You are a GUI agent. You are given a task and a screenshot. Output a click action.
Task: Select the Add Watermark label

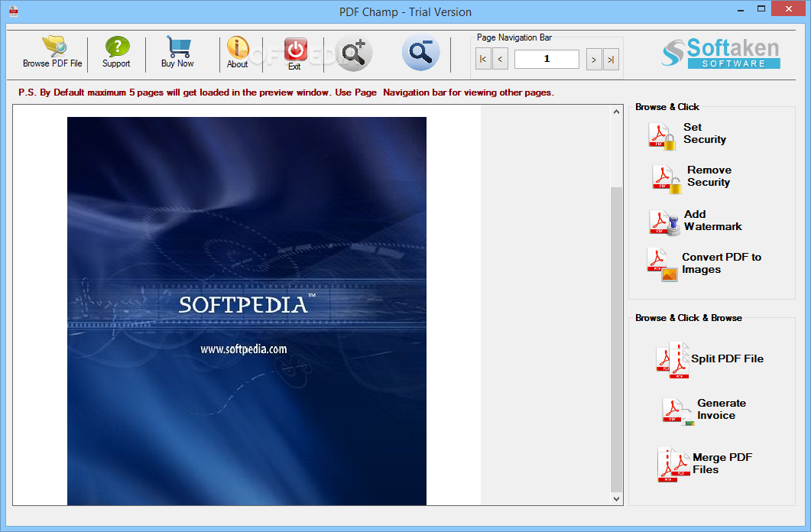(712, 220)
